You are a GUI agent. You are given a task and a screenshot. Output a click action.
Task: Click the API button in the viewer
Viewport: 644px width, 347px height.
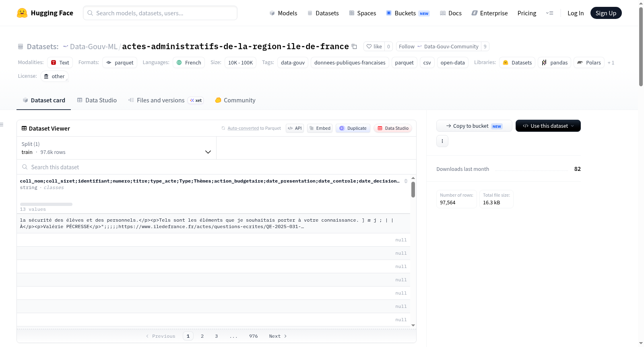coord(295,128)
